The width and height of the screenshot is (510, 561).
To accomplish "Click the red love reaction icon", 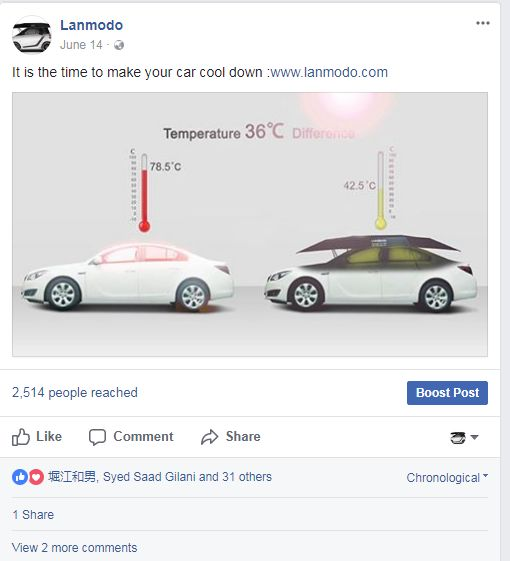I will [x=36, y=477].
